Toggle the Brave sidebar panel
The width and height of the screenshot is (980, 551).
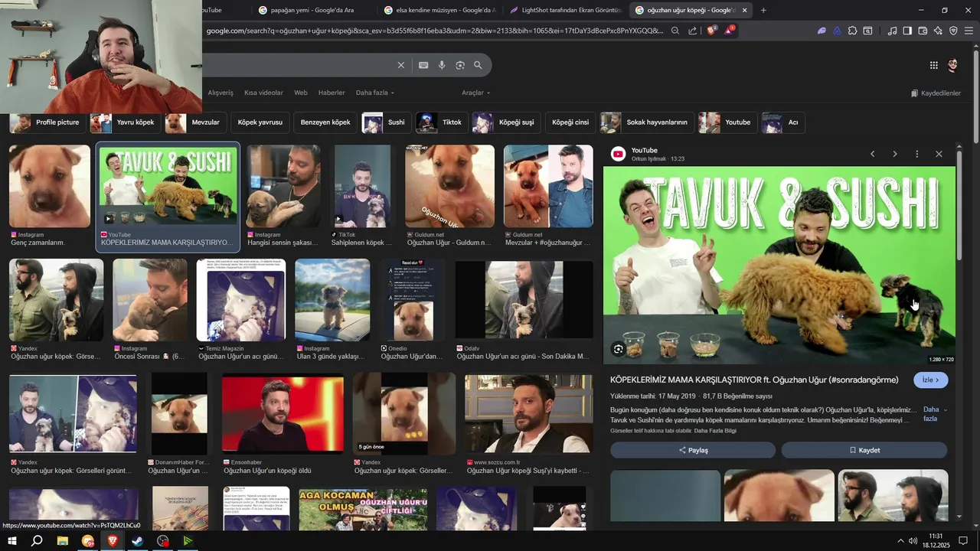point(907,31)
